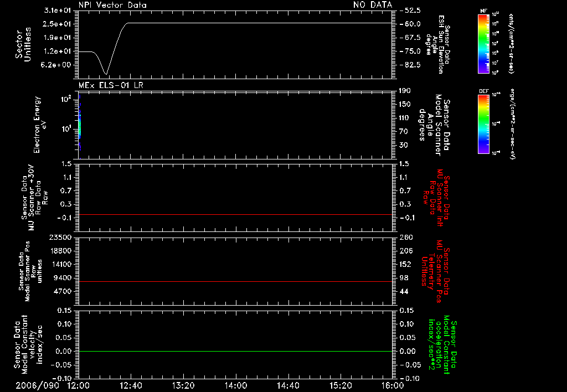Viewport: 567px width, 392px height.
Task: Click the "2006/090" date label
Action: point(37,385)
